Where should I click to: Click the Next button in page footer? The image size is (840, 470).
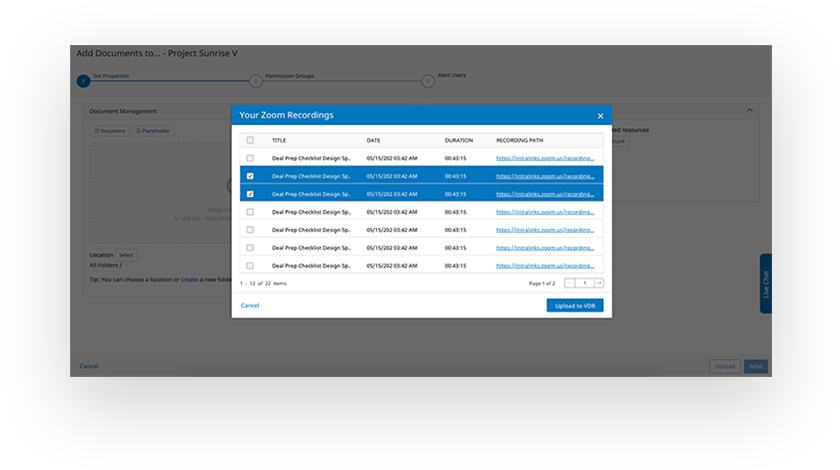pos(755,367)
